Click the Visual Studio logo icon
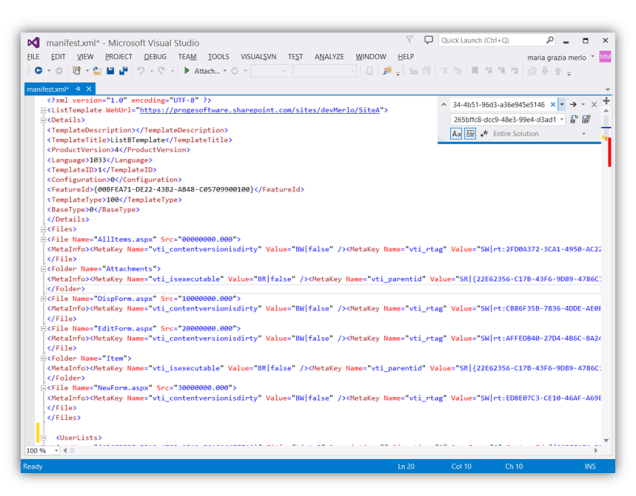This screenshot has height=496, width=636. pos(33,43)
